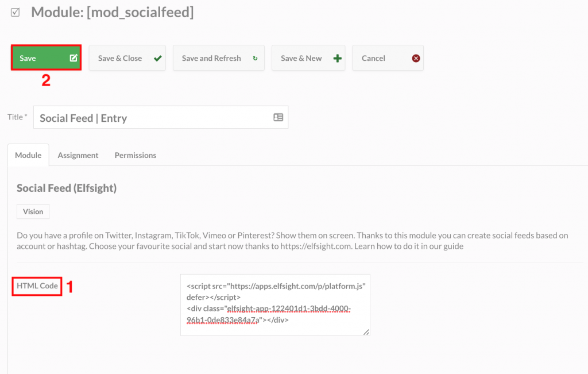Click the Vision tag button
This screenshot has width=588, height=374.
(33, 211)
